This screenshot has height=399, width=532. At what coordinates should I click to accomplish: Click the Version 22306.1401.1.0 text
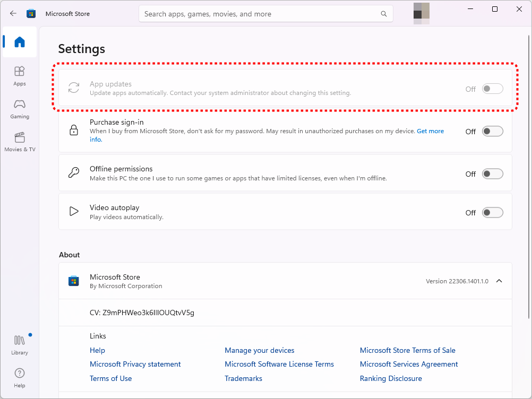pyautogui.click(x=457, y=281)
